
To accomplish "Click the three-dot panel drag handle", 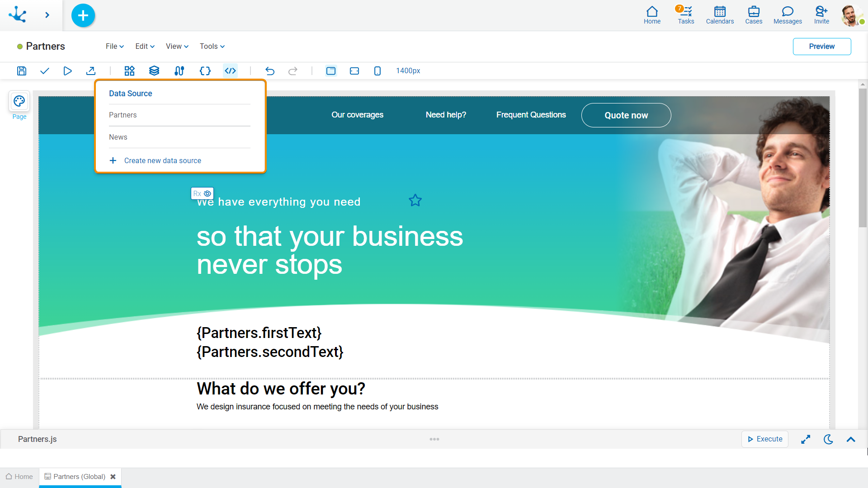I will (434, 439).
